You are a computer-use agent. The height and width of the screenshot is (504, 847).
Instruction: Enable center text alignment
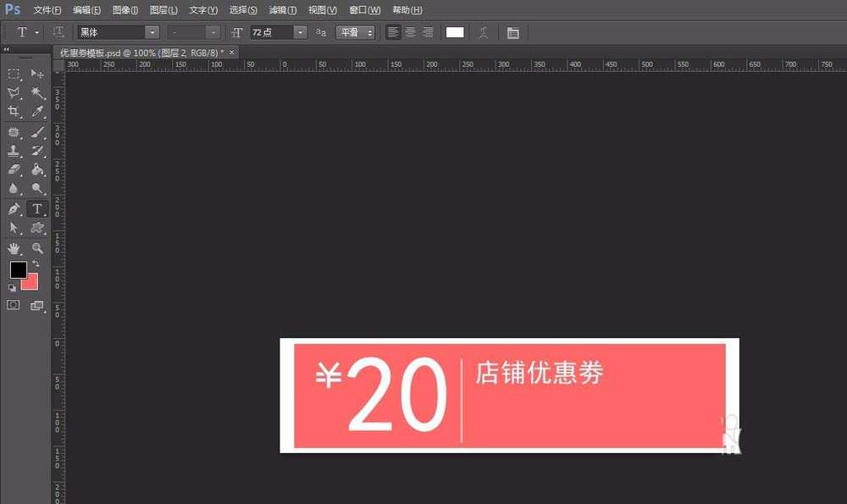[x=410, y=32]
